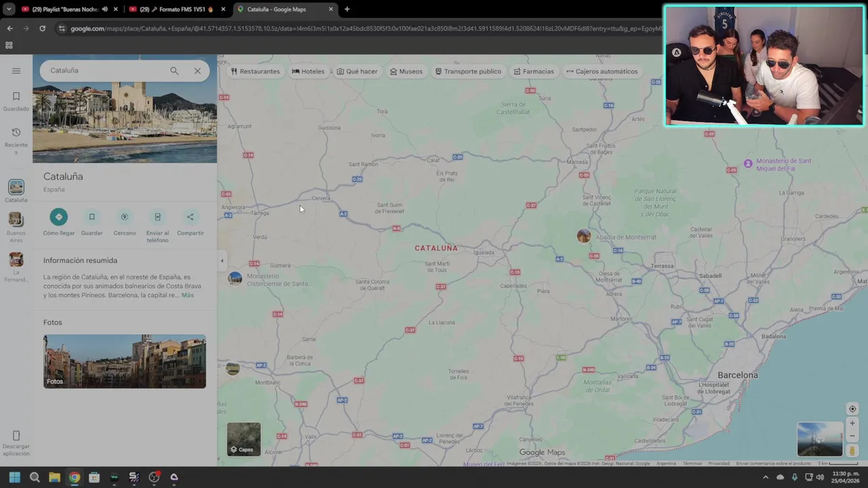Filter map by Restaurantes chip
Viewport: 868px width, 488px height.
coord(255,71)
